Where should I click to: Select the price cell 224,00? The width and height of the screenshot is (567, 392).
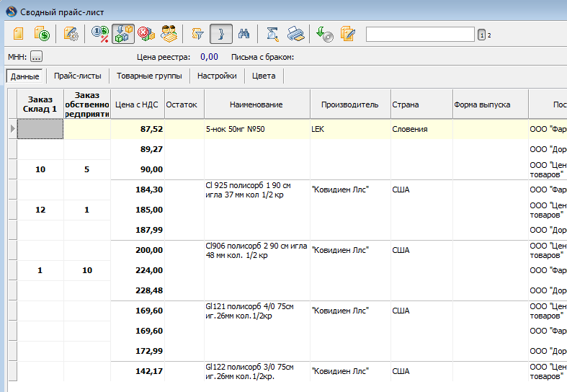point(138,270)
